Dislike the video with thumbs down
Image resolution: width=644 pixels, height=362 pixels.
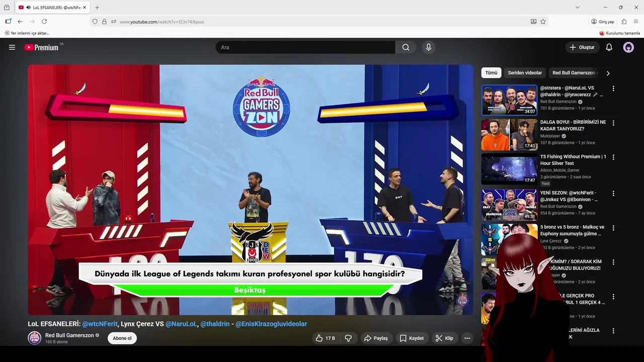pos(348,338)
